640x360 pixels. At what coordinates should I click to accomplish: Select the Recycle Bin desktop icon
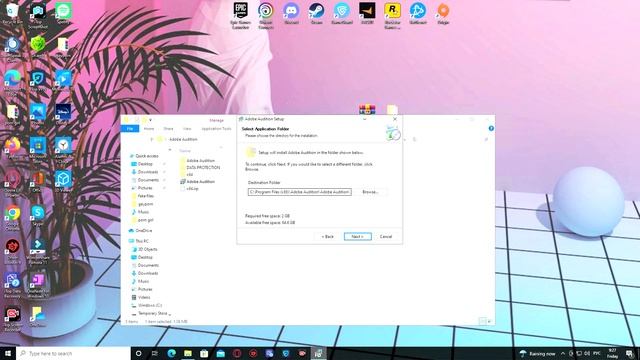pos(12,13)
